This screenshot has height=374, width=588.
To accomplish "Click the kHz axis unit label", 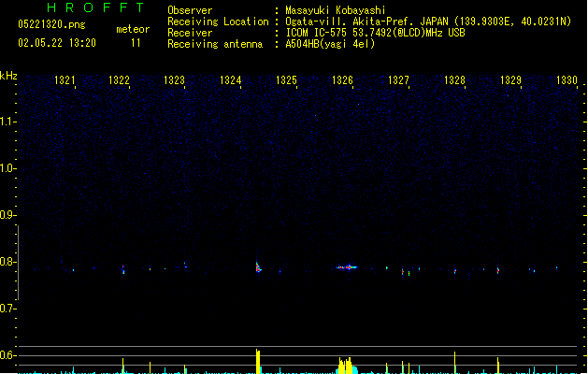I will [x=8, y=76].
